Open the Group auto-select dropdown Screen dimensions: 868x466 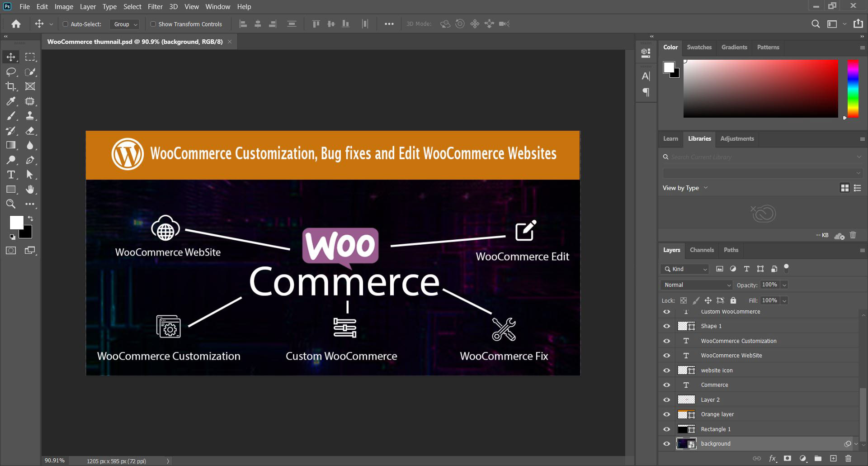[124, 24]
